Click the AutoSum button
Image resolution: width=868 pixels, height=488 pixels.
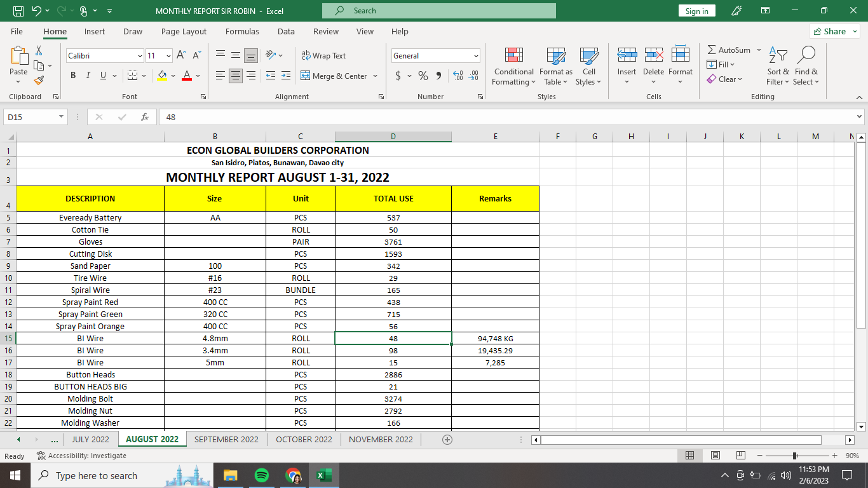pyautogui.click(x=729, y=50)
